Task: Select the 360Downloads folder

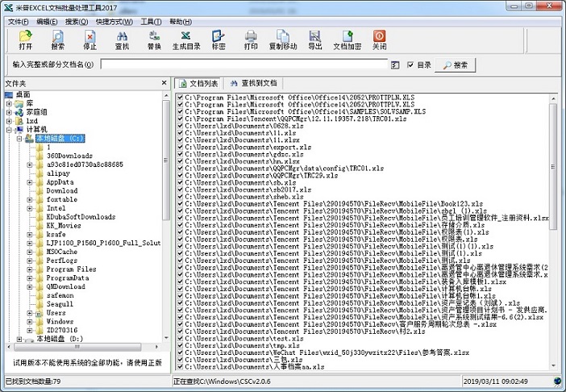Action: [x=69, y=156]
